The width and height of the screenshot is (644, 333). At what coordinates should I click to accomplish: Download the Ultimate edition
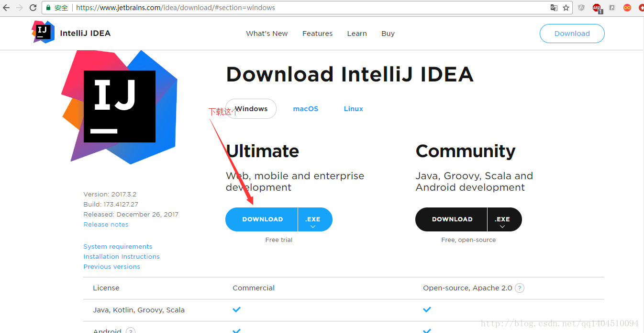click(262, 219)
